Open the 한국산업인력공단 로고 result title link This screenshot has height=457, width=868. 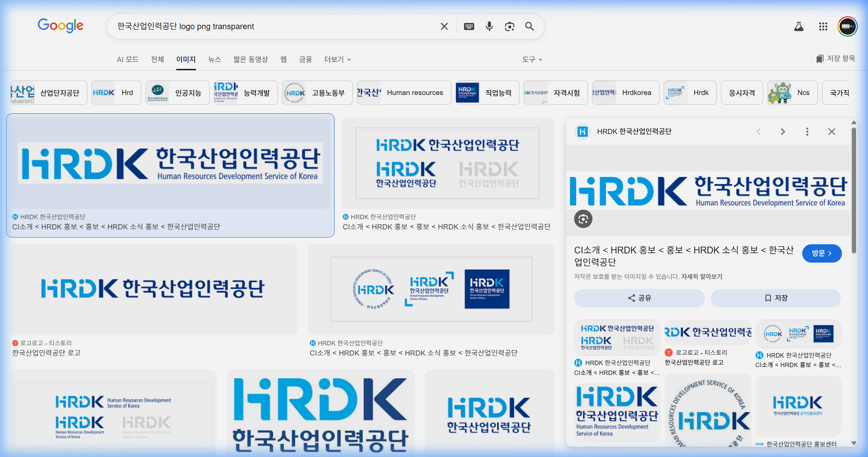46,353
